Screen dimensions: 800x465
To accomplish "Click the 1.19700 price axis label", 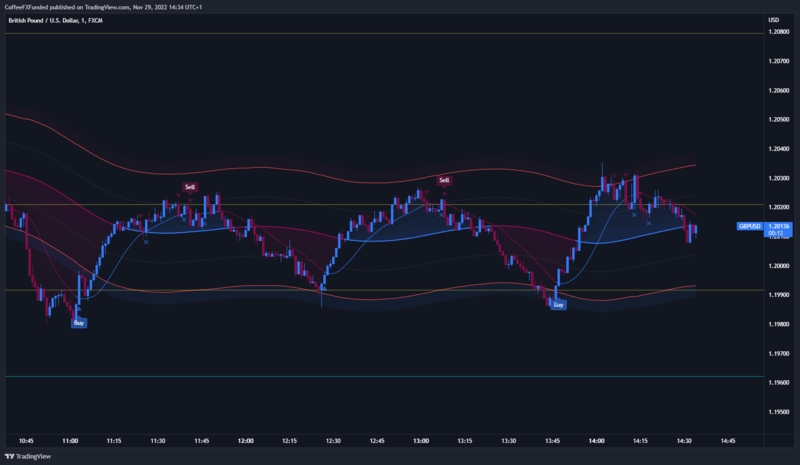I will [779, 354].
